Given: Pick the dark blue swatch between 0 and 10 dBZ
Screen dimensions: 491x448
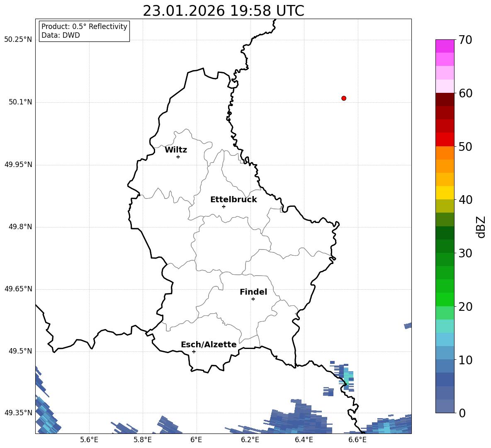Looking at the screenshot, I should [x=445, y=380].
